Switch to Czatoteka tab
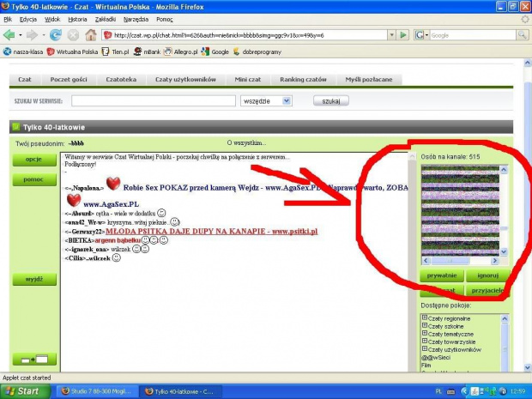Image resolution: width=532 pixels, height=399 pixels. tap(121, 80)
